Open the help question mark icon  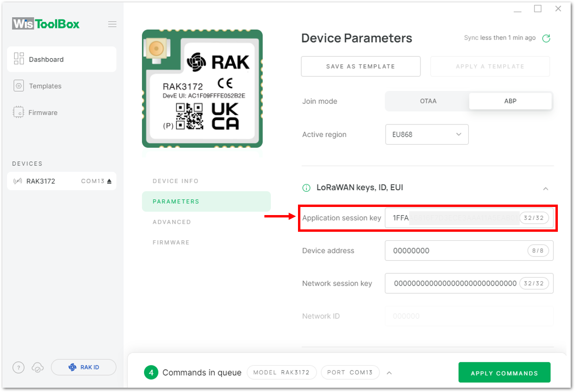point(18,368)
